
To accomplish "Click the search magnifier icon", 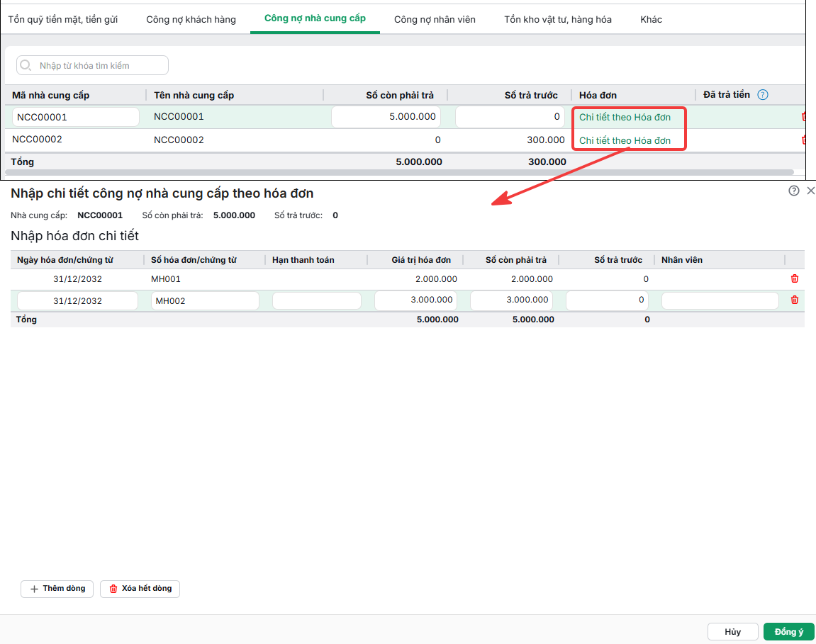I will 26,66.
